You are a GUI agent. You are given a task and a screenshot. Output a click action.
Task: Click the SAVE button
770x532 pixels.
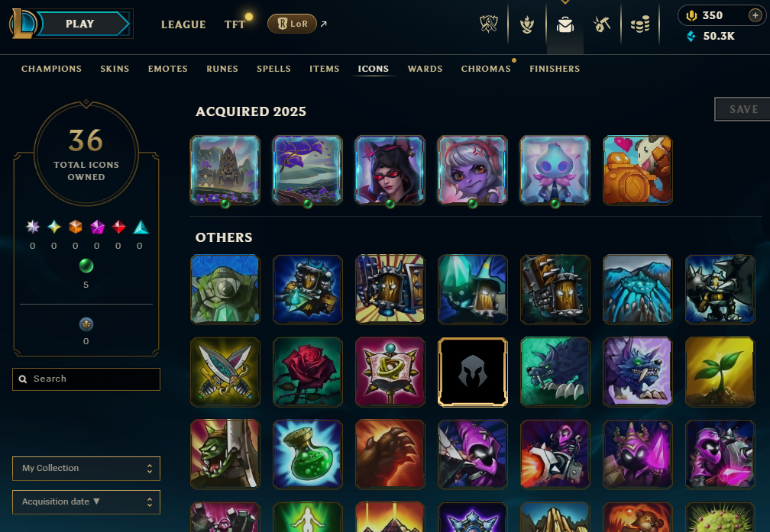point(743,109)
